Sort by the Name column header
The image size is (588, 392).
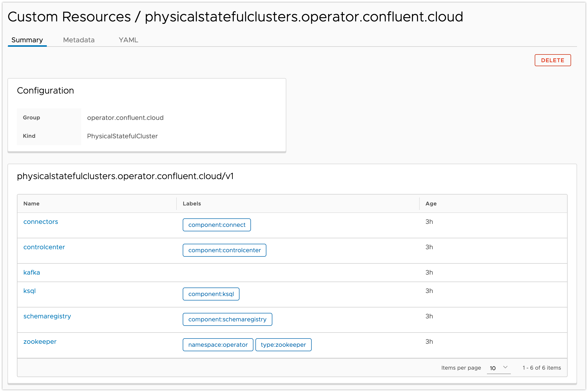pos(32,203)
